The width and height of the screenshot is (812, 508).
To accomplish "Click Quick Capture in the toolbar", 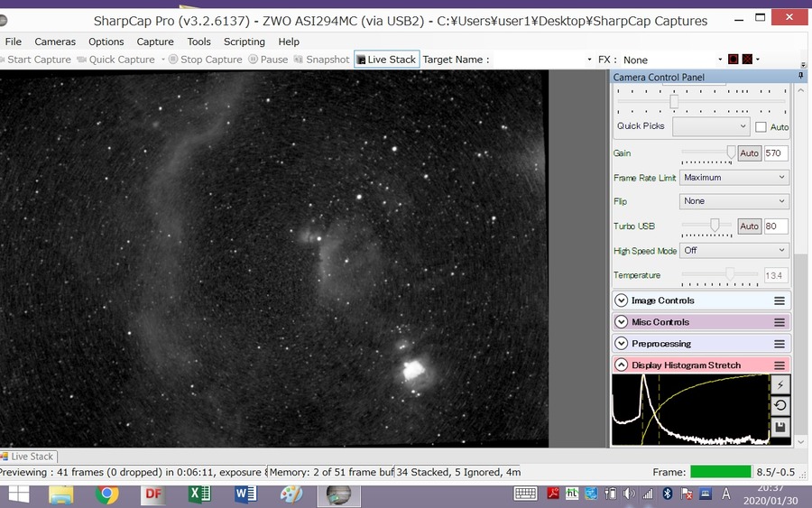I will (116, 60).
